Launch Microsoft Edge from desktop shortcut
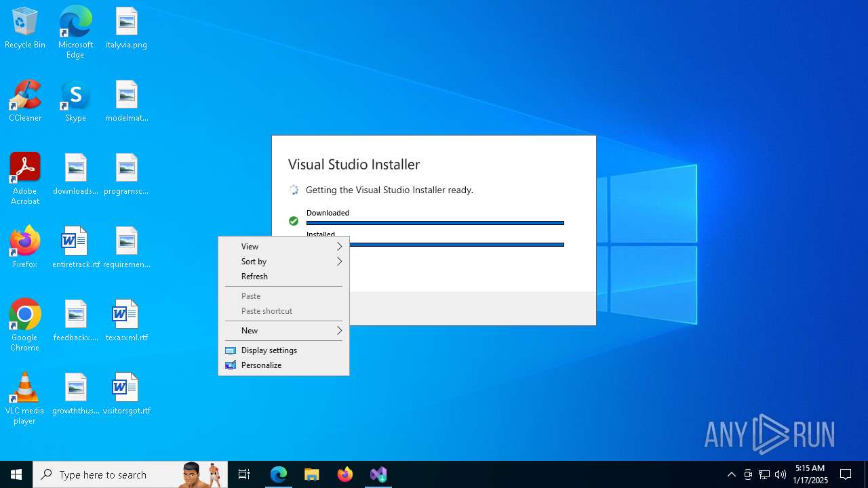Screen dimensions: 868x488 (x=75, y=33)
